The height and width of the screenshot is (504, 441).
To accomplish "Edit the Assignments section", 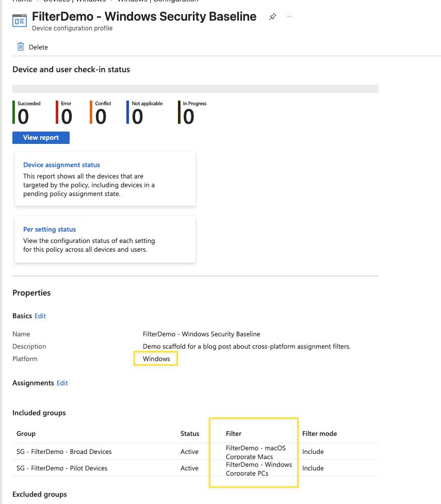I will (x=62, y=383).
